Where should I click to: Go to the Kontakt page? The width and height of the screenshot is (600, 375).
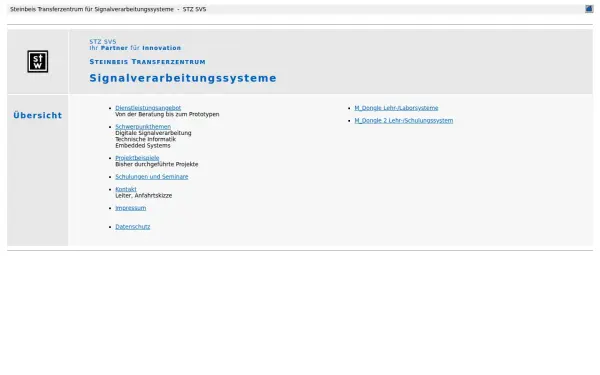126,189
